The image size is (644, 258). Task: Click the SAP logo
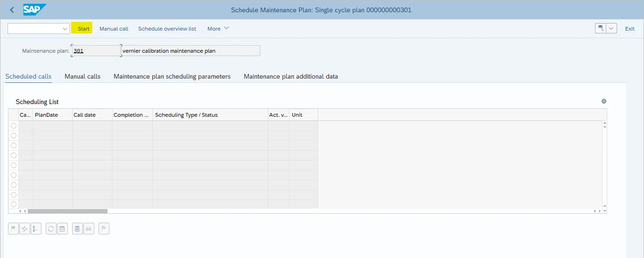[x=35, y=10]
